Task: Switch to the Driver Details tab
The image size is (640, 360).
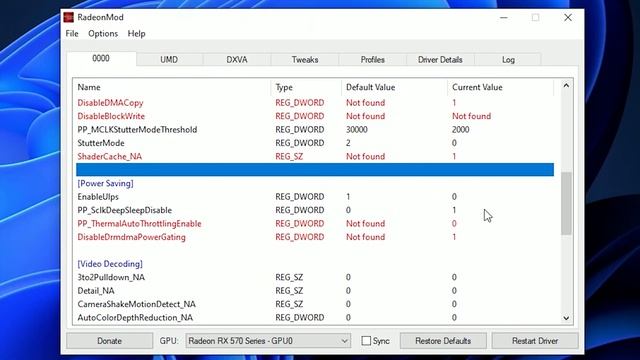Action: pos(440,60)
